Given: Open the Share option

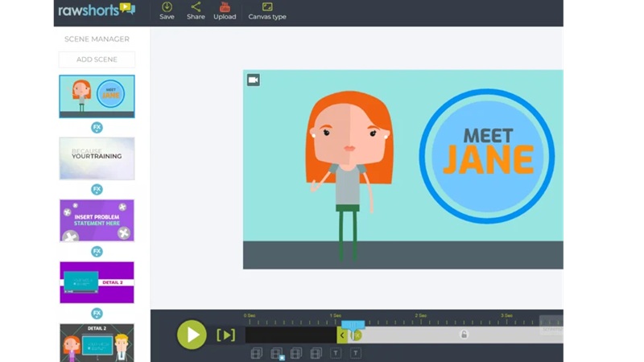Looking at the screenshot, I should click(196, 10).
